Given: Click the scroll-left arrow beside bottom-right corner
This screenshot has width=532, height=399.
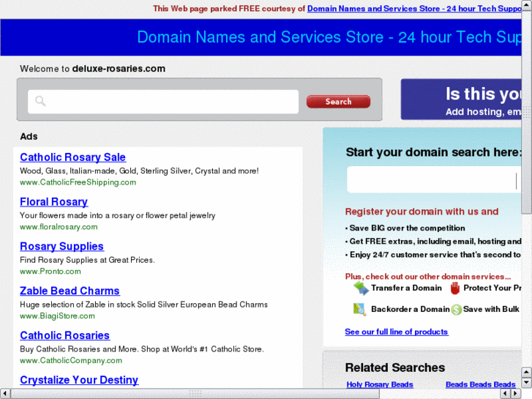Looking at the screenshot, I should pos(506,394).
